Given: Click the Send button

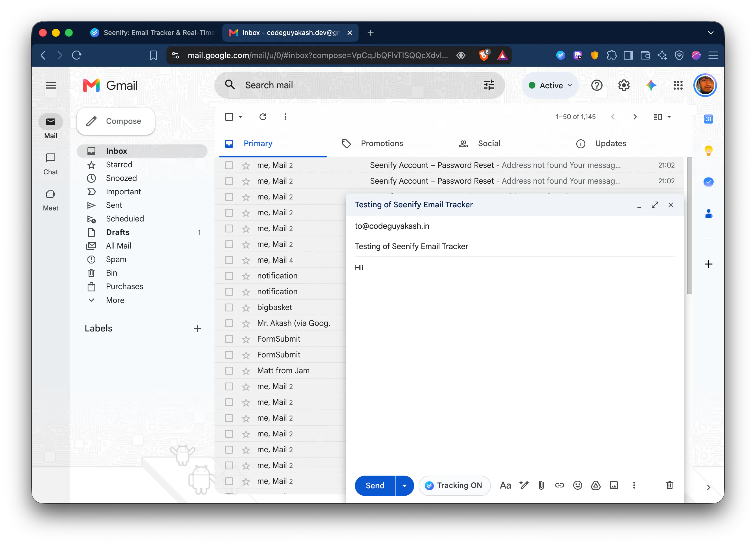Looking at the screenshot, I should tap(375, 485).
